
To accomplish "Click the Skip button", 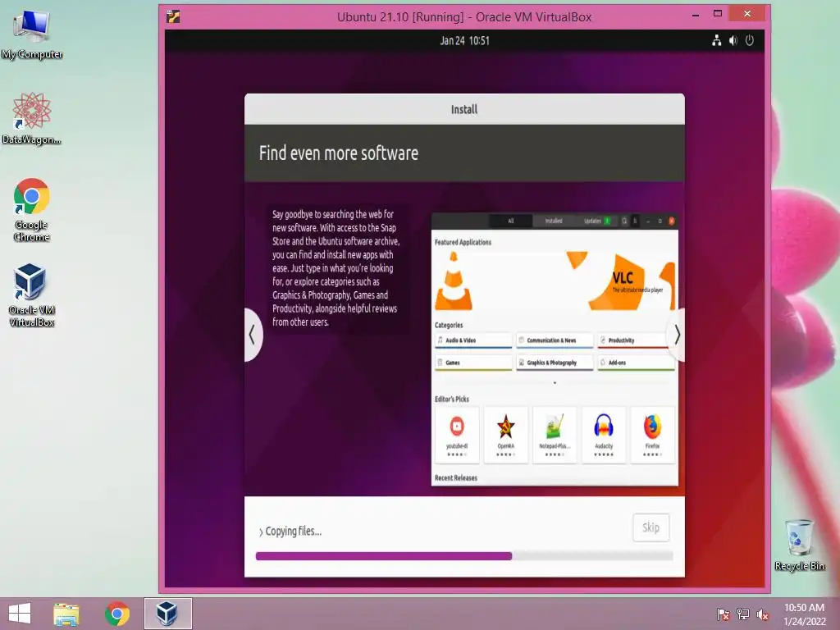I will [x=651, y=527].
